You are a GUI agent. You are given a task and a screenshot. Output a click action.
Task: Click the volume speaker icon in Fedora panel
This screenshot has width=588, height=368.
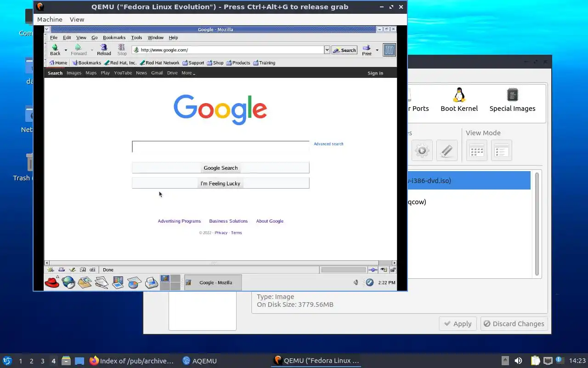coord(356,282)
